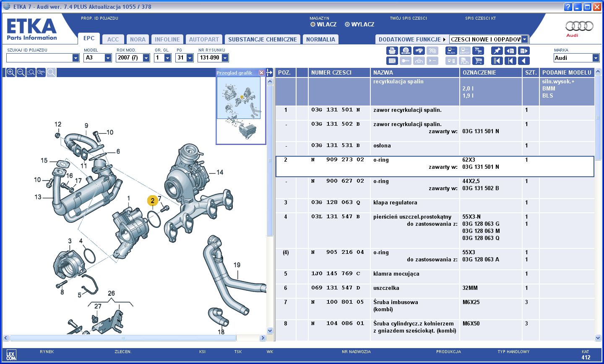Select the zoom-to-area magnifier icon
The image size is (604, 364).
[31, 72]
